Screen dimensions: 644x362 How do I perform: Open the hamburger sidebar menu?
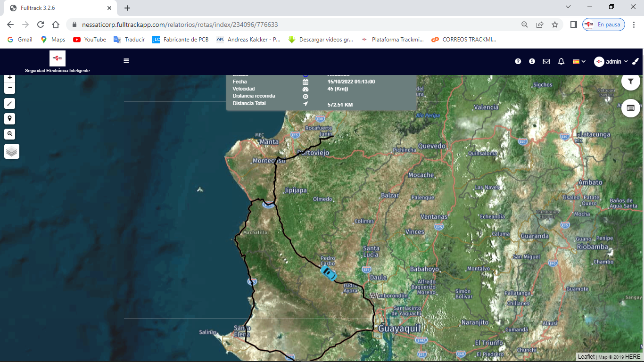pos(126,61)
